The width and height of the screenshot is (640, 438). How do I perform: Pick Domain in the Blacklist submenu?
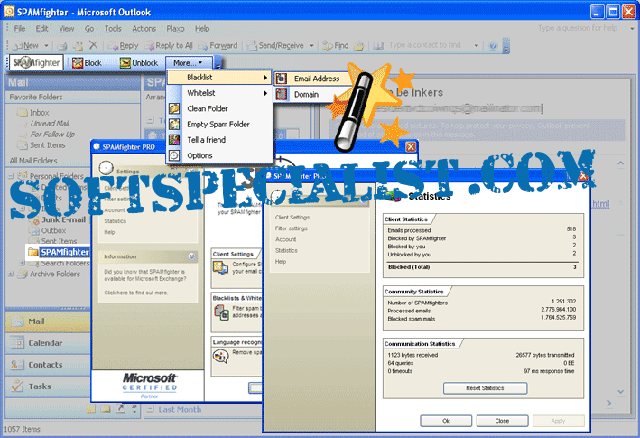pyautogui.click(x=307, y=94)
